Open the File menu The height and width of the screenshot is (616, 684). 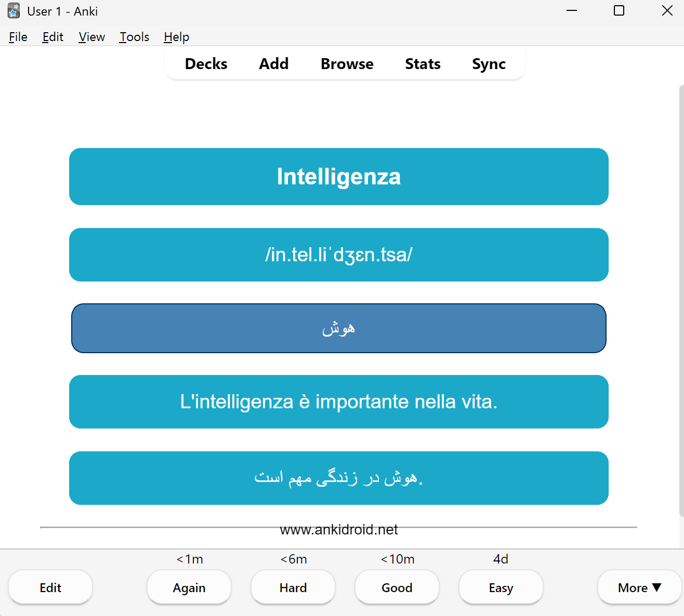tap(18, 37)
